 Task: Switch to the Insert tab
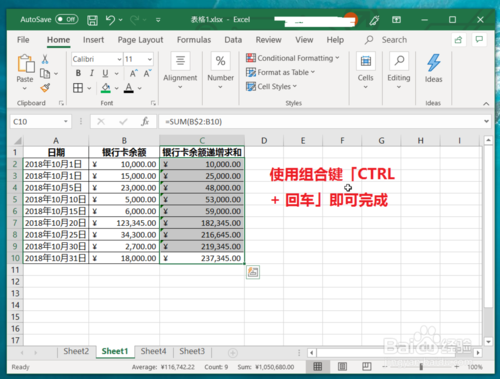[93, 40]
